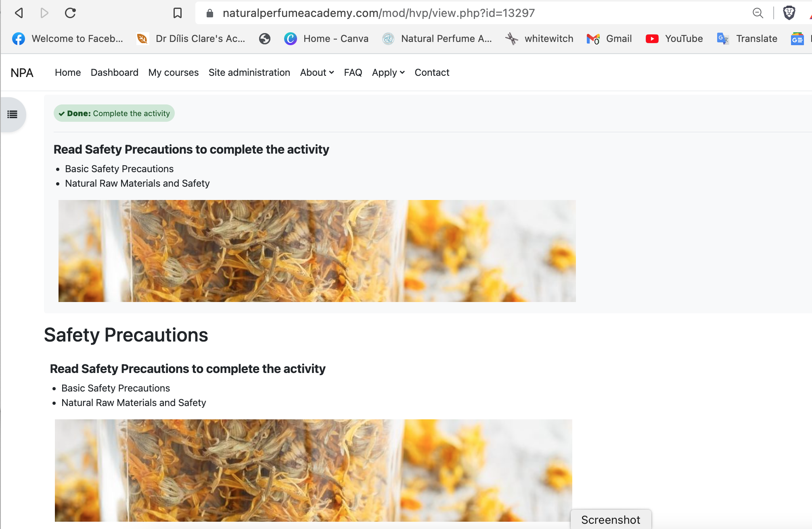Open the FAQ menu item
This screenshot has width=812, height=529.
pyautogui.click(x=353, y=73)
